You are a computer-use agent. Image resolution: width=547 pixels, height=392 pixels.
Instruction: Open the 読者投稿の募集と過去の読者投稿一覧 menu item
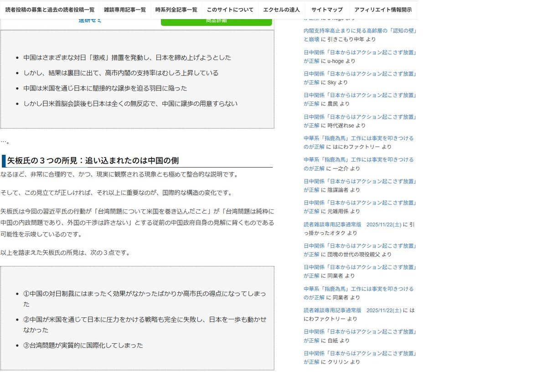coord(49,10)
